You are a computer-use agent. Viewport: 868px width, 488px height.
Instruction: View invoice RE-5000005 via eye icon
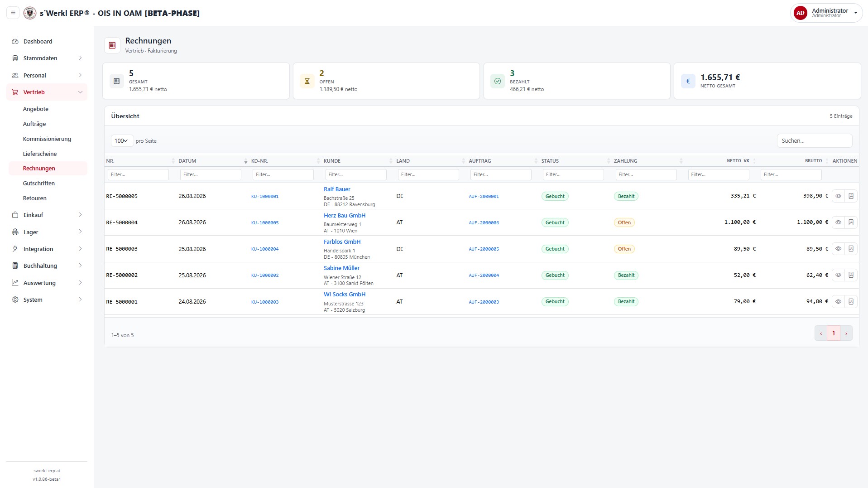click(838, 196)
